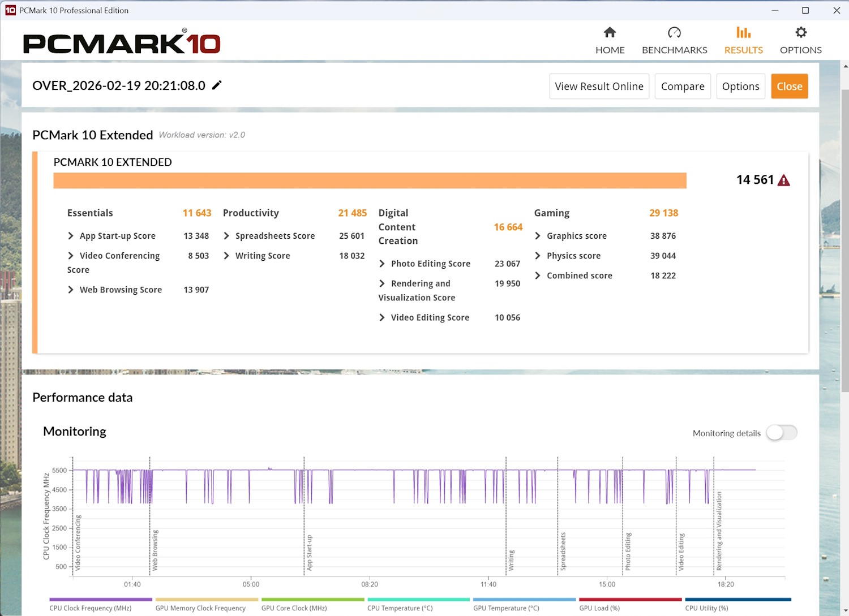This screenshot has width=849, height=616.
Task: Expand the App Start-up Score row
Action: pos(71,236)
